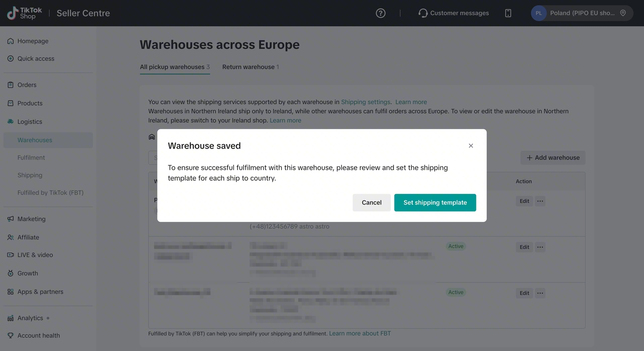
Task: Click the Orders clipboard icon
Action: (x=11, y=85)
